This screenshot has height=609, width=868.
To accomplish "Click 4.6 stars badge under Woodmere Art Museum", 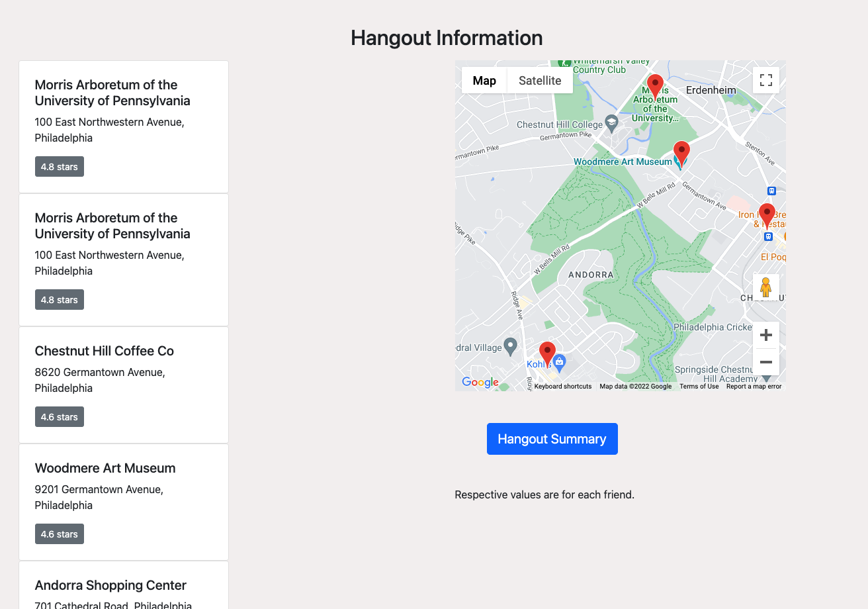I will point(60,534).
